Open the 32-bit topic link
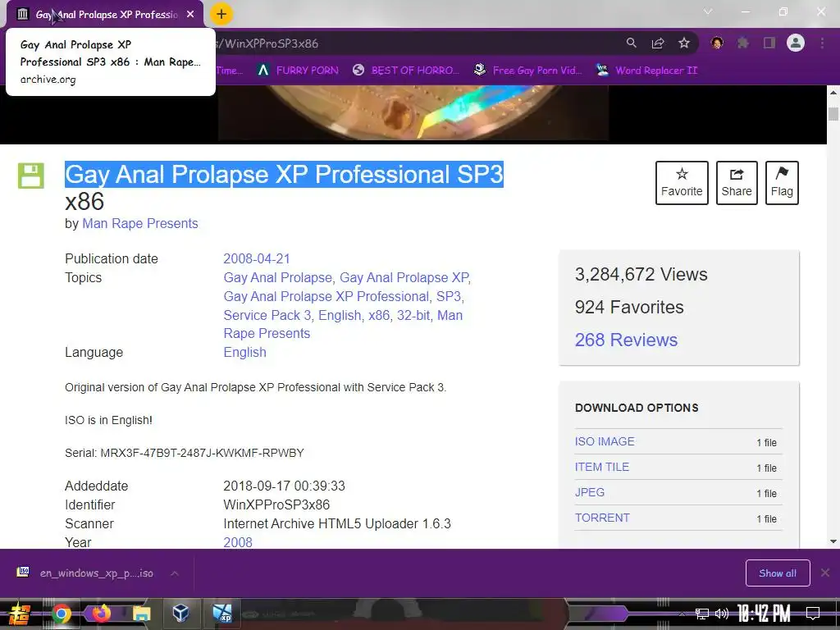This screenshot has height=630, width=840. point(413,315)
